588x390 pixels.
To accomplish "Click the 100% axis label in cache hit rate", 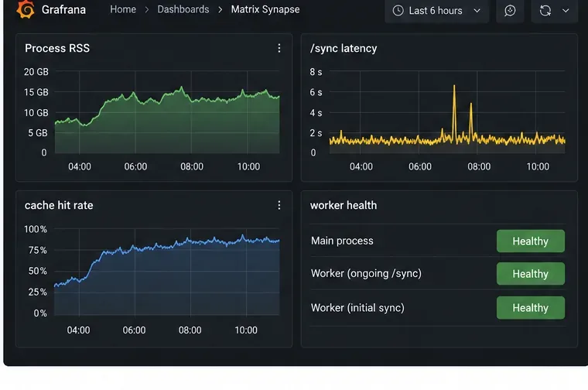I will pyautogui.click(x=36, y=229).
